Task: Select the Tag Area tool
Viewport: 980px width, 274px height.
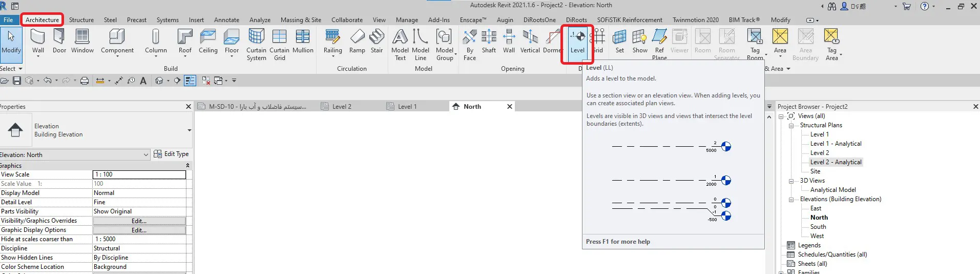Action: [832, 45]
